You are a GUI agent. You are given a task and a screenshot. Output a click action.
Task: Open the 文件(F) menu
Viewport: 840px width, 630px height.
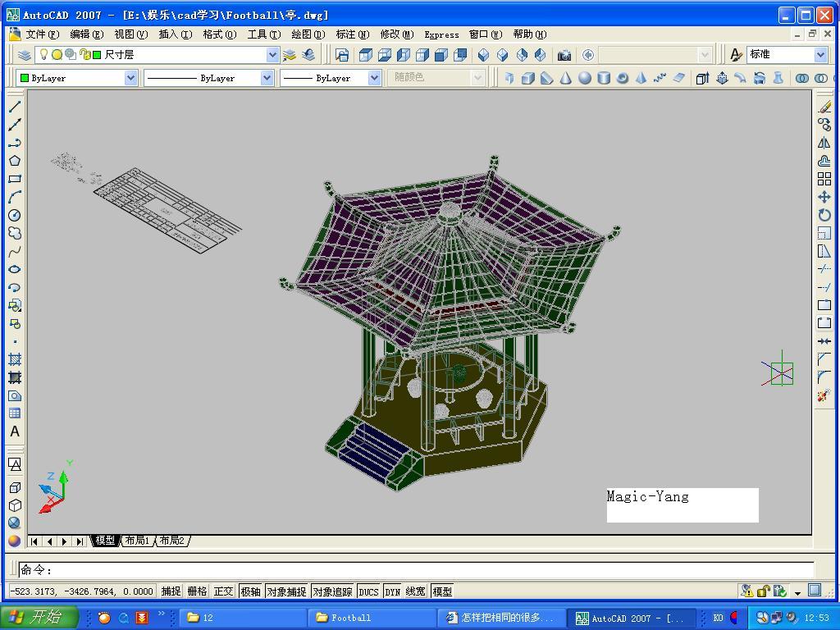pyautogui.click(x=42, y=34)
